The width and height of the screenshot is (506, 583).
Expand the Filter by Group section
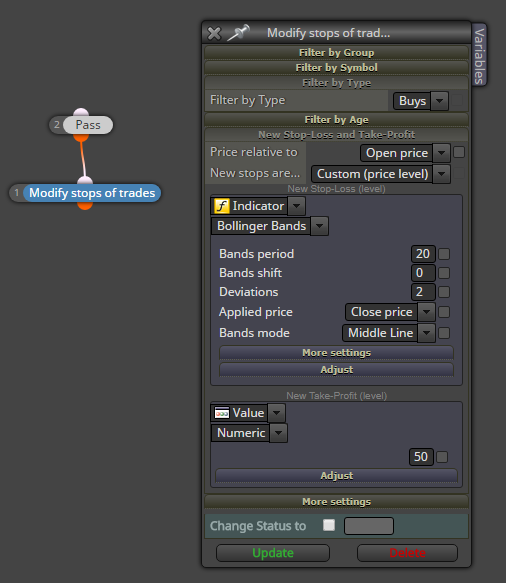point(336,52)
